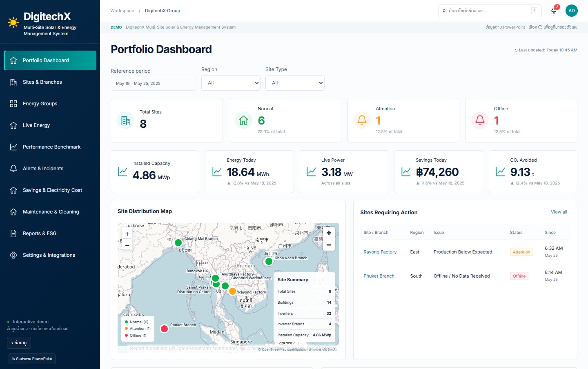Image resolution: width=588 pixels, height=369 pixels.
Task: Click the DigitechX sun logo
Action: point(13,22)
